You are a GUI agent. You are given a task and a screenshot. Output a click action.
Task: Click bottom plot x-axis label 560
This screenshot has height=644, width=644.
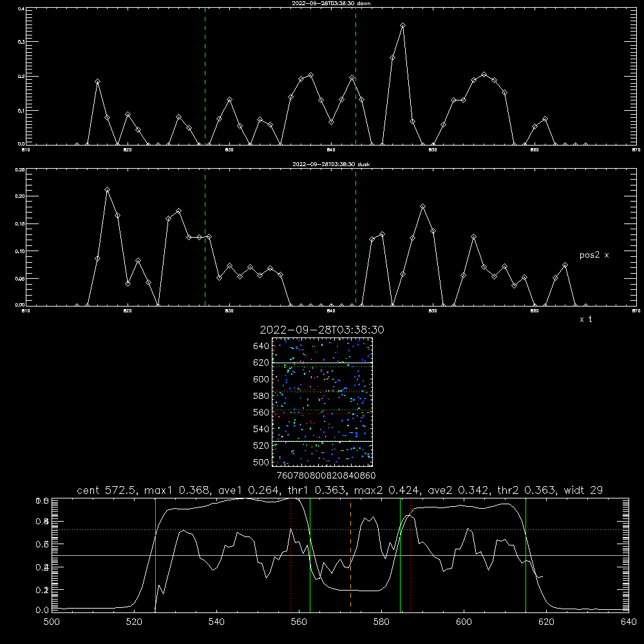pos(299,622)
